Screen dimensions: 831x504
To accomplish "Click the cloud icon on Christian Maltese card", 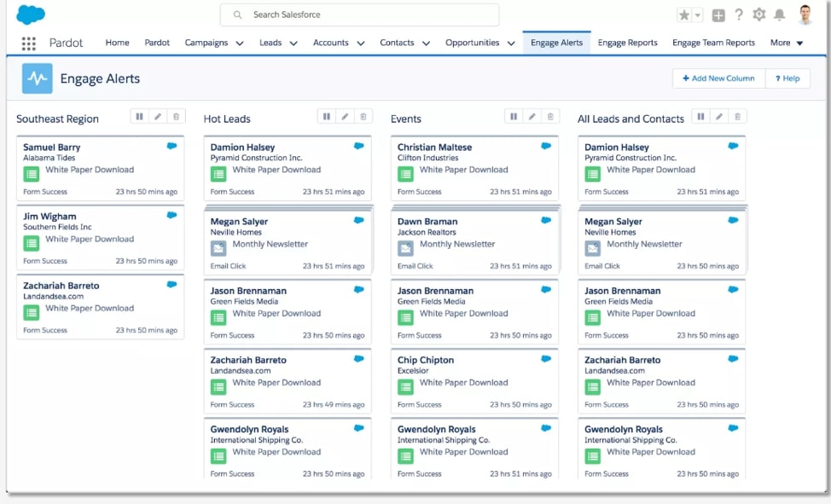I will (546, 146).
